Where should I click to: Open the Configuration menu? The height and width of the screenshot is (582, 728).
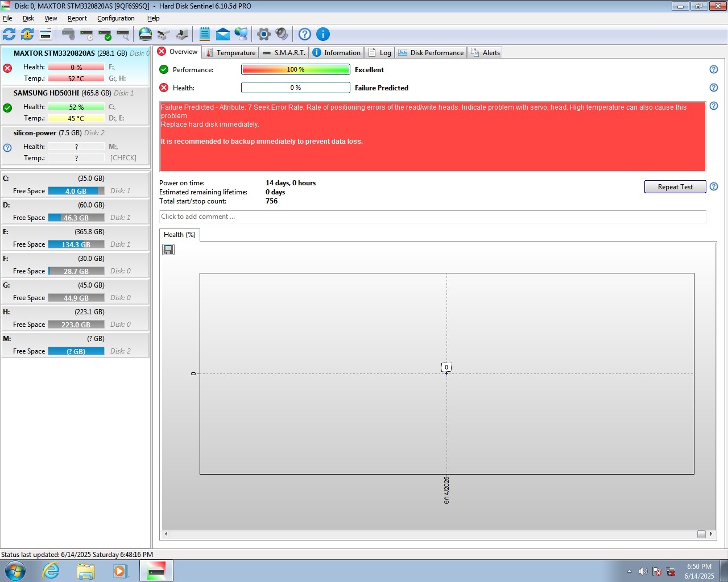(x=115, y=18)
